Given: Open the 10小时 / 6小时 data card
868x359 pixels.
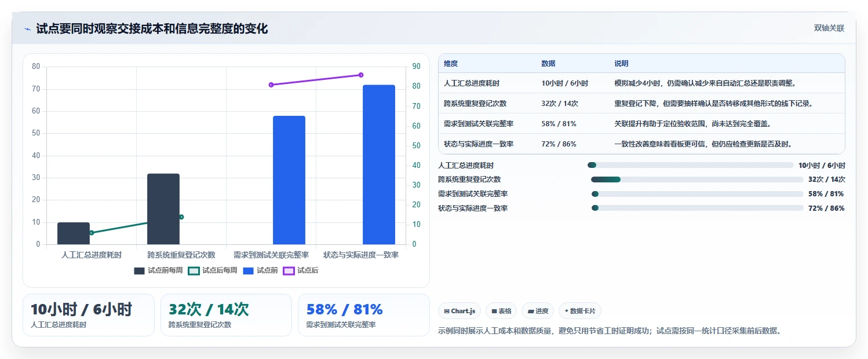Looking at the screenshot, I should 89,315.
